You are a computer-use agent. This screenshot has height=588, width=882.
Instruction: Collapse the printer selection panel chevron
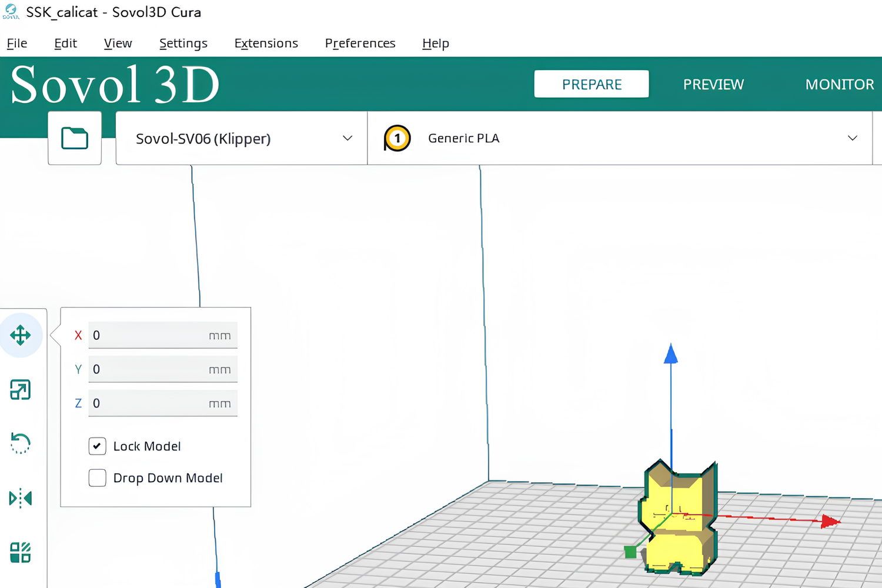(x=346, y=138)
